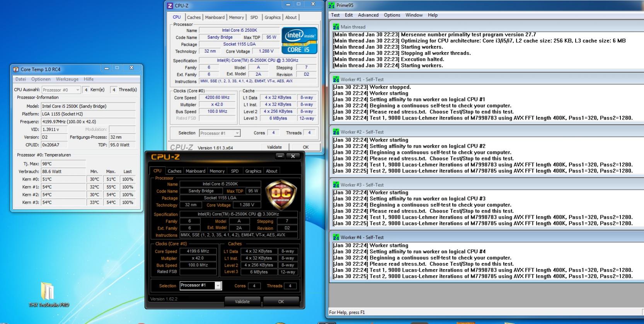
Task: Click the Validate button in light CPU-Z
Action: pos(274,147)
